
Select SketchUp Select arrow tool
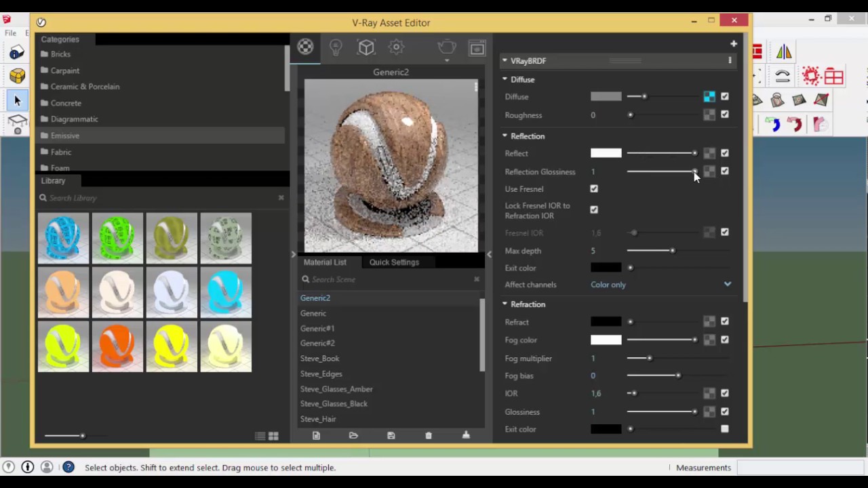17,101
